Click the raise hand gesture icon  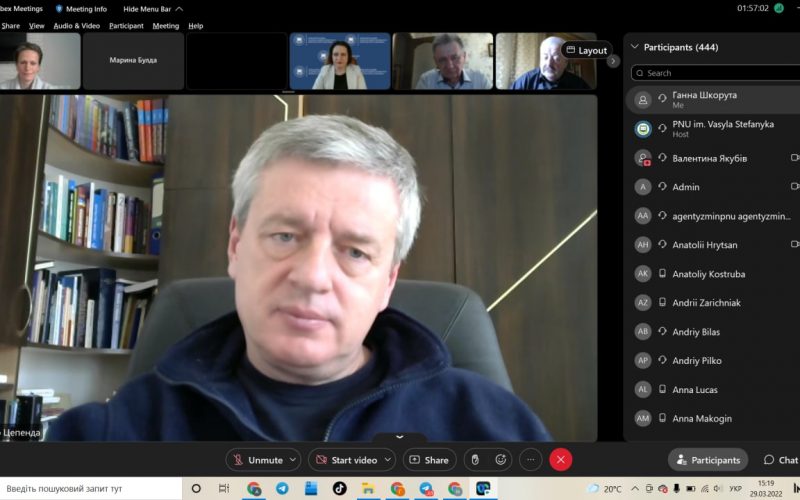pos(476,460)
